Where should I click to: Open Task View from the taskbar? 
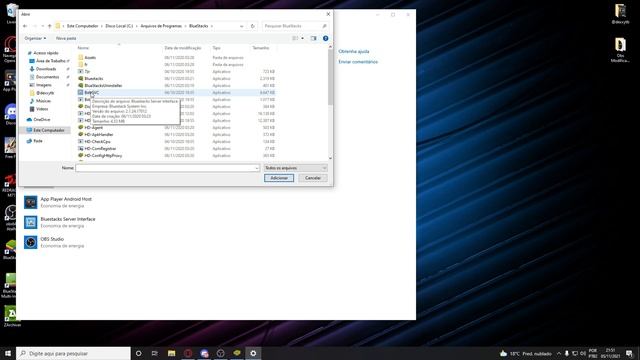click(155, 353)
